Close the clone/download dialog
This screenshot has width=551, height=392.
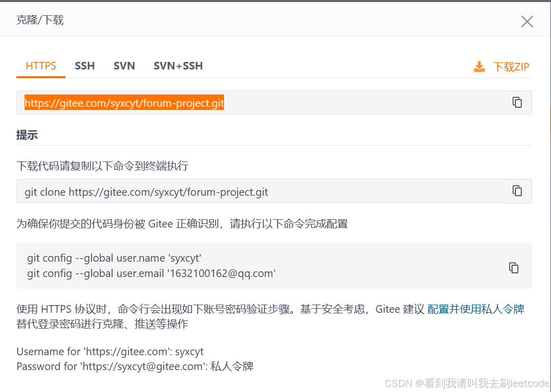pos(527,21)
